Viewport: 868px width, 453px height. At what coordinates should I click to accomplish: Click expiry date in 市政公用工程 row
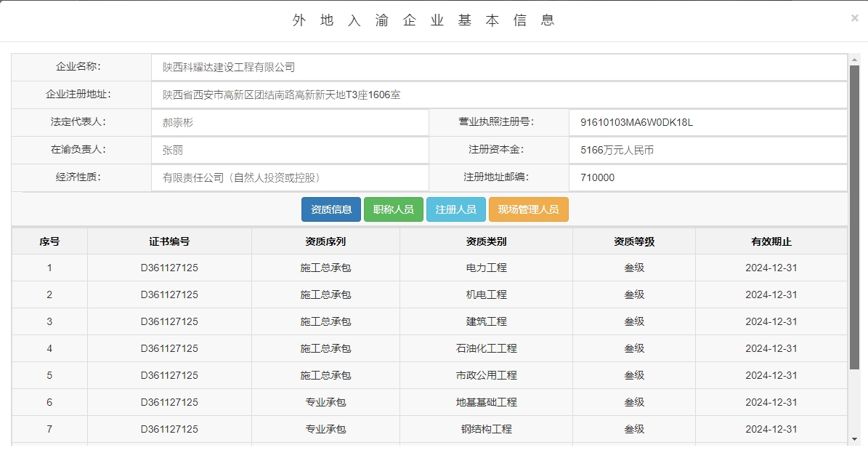pos(771,375)
